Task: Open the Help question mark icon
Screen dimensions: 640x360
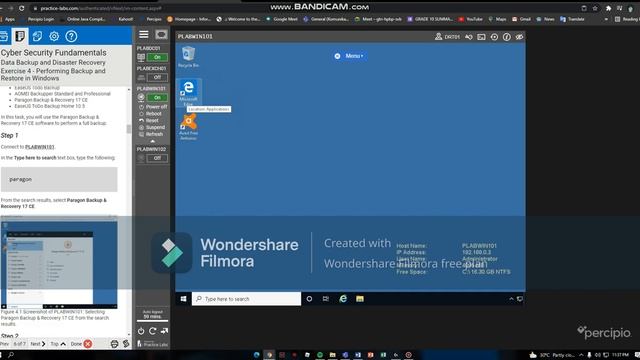Action: click(x=71, y=36)
